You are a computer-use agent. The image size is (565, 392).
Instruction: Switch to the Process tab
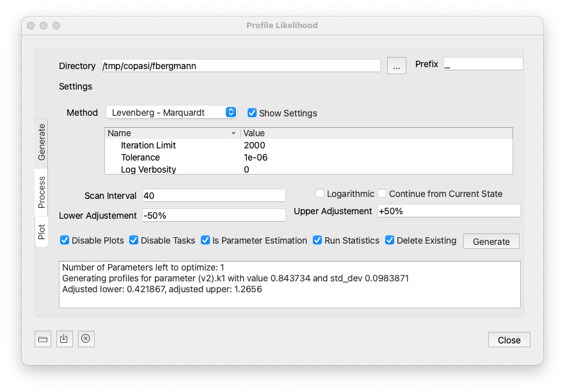click(x=42, y=192)
